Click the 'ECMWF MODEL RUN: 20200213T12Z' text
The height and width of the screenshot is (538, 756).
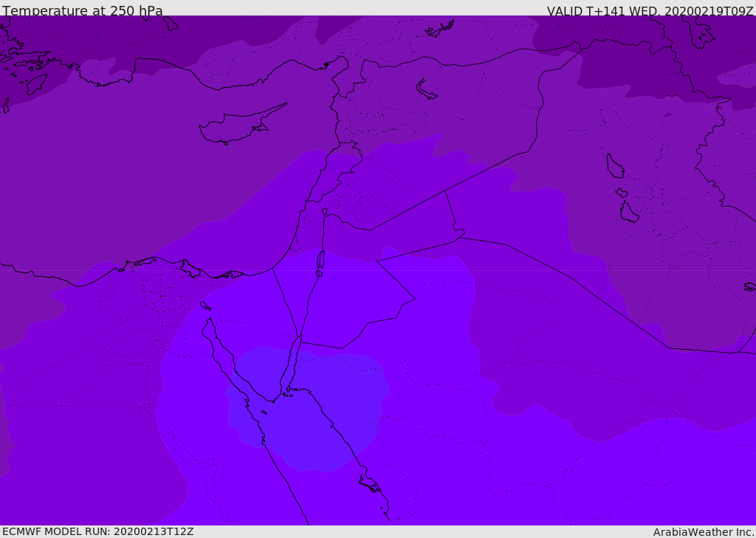(x=98, y=531)
